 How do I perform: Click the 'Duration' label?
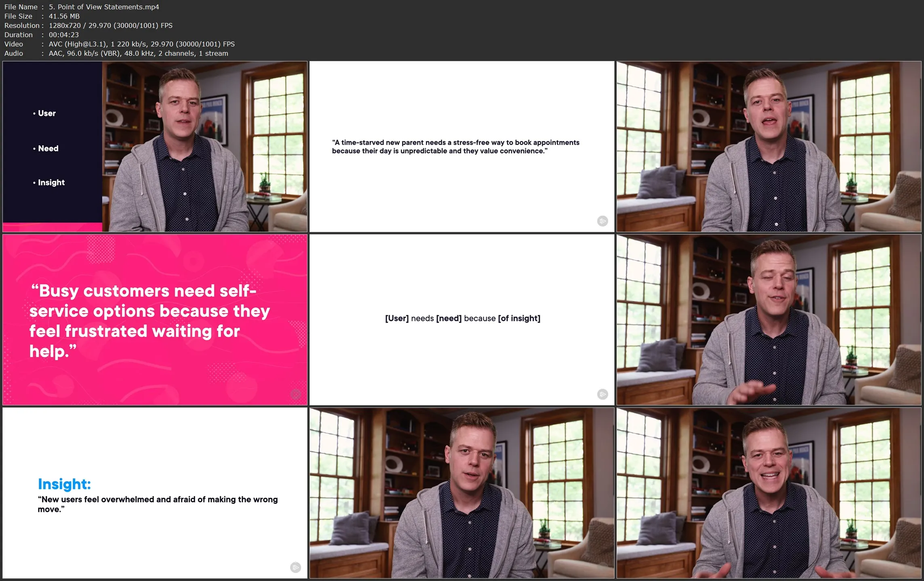tap(19, 35)
